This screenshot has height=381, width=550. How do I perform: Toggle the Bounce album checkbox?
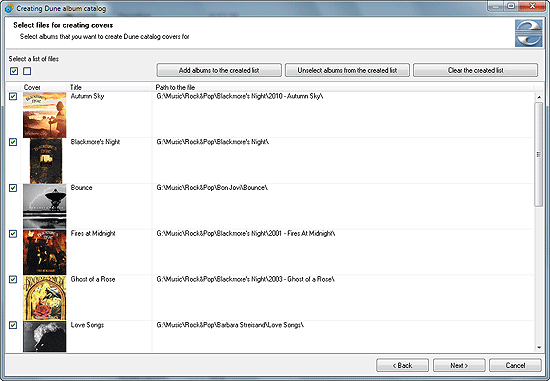point(13,188)
